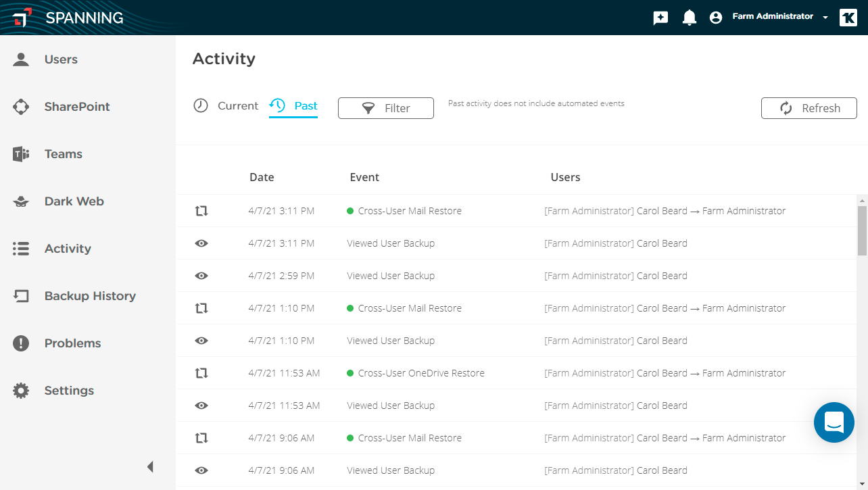Screen dimensions: 868x490
Task: Click restore icon for 1:10 PM Mail Restore
Action: click(201, 308)
